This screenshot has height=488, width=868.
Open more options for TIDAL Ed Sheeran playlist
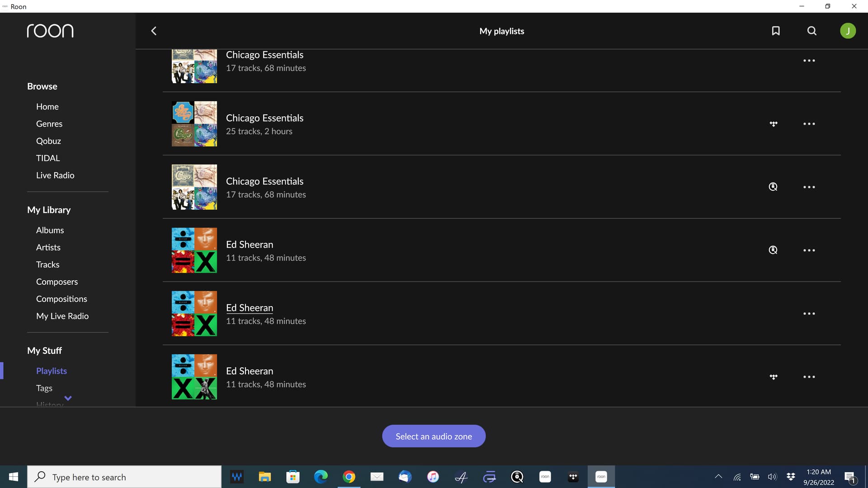(x=809, y=377)
